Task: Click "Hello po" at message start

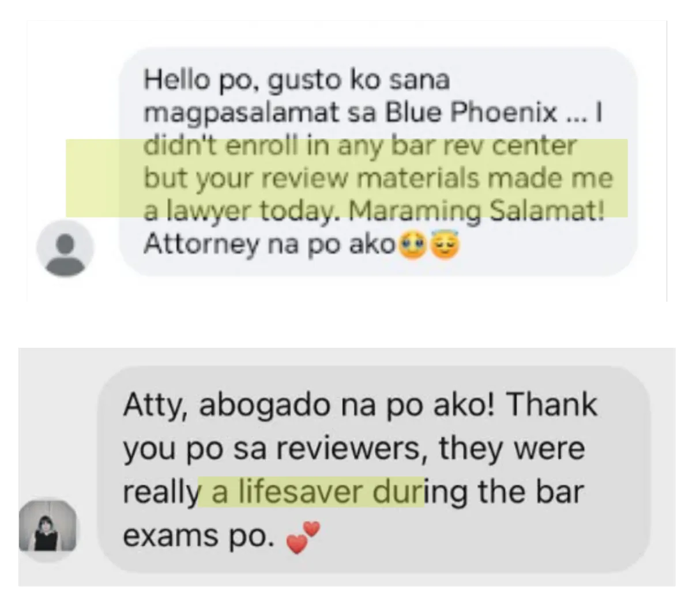Action: click(x=197, y=80)
